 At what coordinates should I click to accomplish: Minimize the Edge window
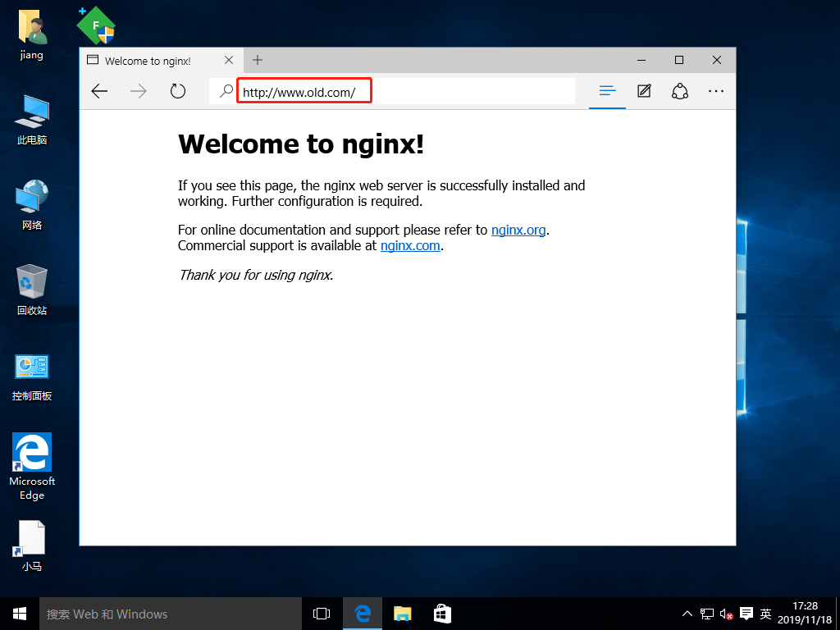click(641, 60)
